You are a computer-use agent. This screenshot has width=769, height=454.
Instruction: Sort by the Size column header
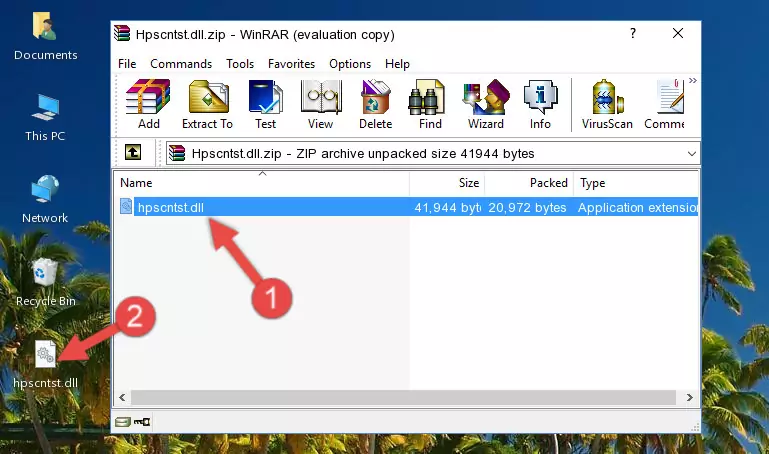pyautogui.click(x=447, y=183)
